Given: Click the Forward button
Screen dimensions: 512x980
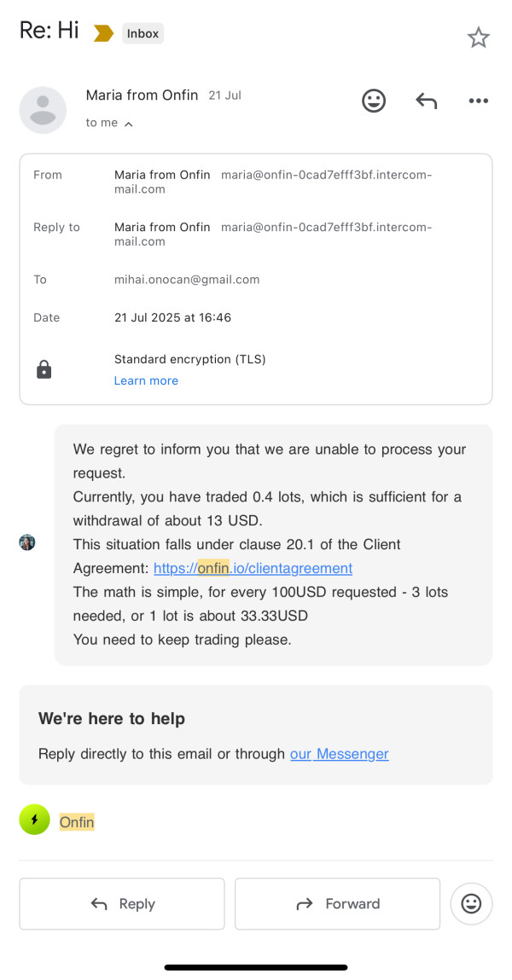Looking at the screenshot, I should (x=337, y=903).
